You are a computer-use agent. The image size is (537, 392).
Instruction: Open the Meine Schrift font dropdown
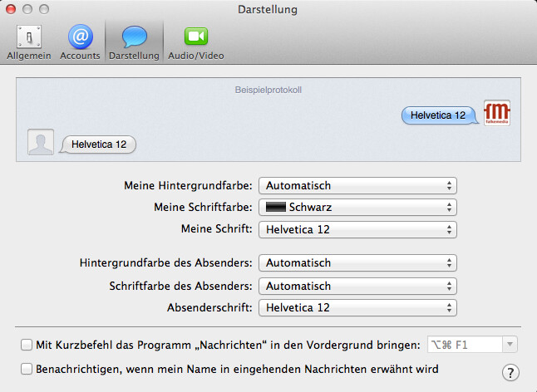tap(357, 229)
